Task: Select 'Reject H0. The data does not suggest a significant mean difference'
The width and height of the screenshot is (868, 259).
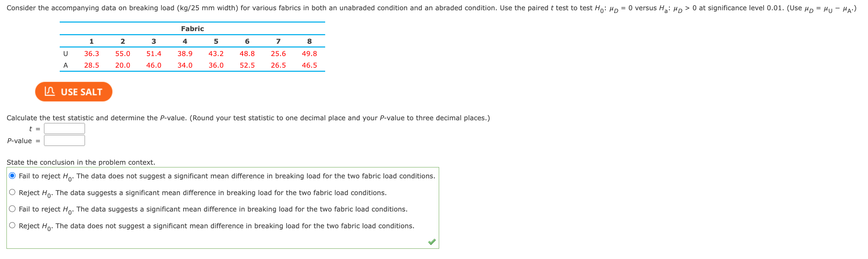Action: point(12,225)
